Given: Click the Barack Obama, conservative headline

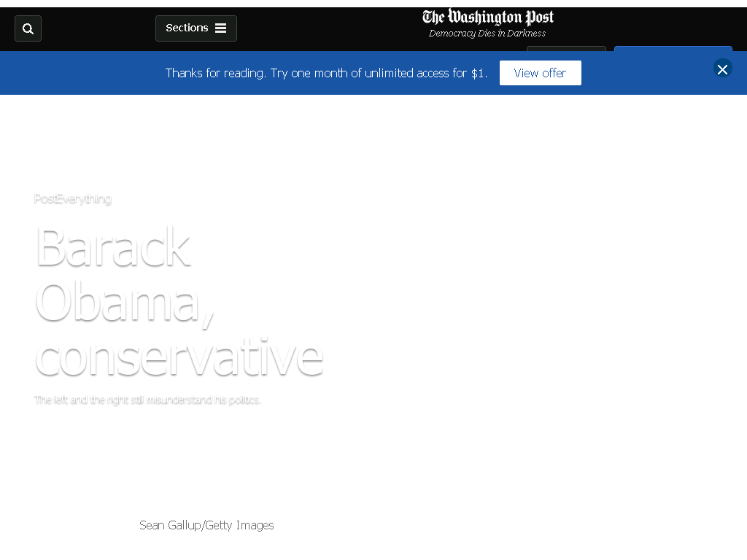Looking at the screenshot, I should [179, 302].
